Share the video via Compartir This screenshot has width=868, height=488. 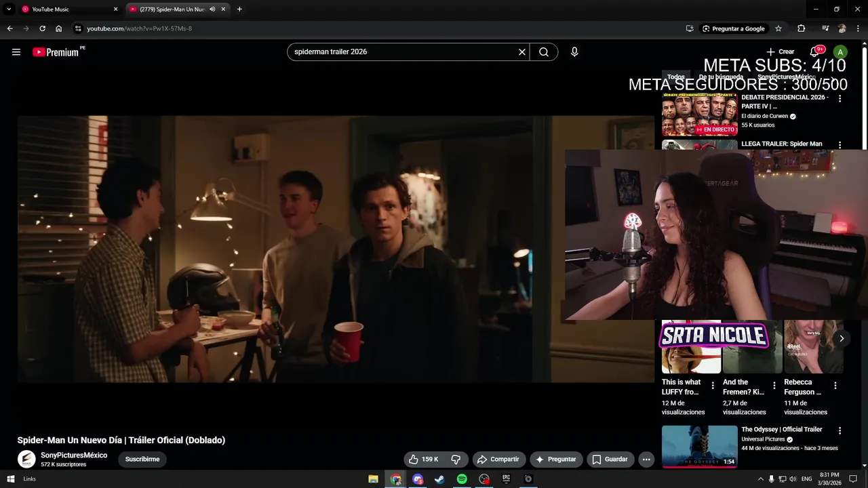point(498,459)
